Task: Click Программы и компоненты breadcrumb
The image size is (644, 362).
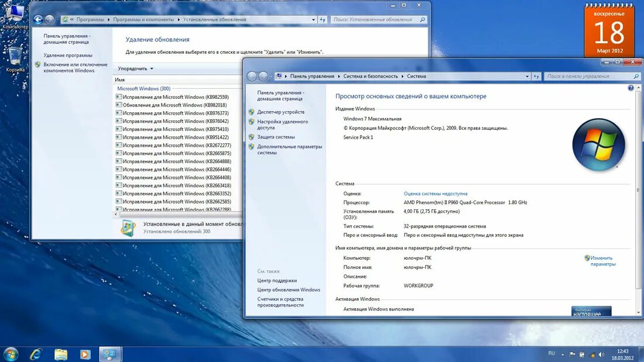Action: click(143, 19)
